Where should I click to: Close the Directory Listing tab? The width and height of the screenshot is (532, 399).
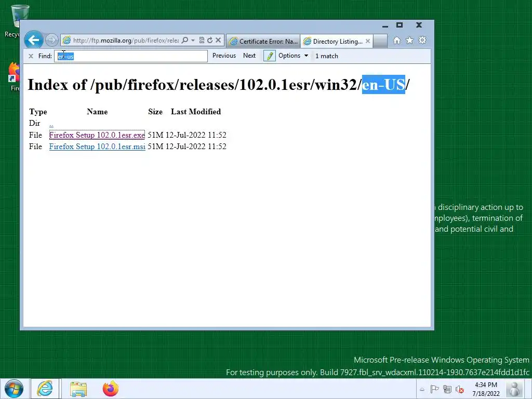tap(368, 41)
